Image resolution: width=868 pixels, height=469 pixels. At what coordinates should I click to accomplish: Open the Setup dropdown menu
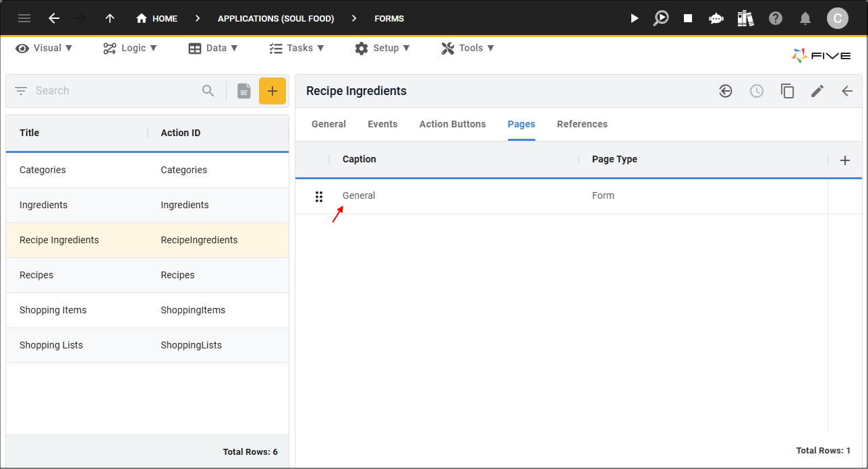(x=382, y=48)
